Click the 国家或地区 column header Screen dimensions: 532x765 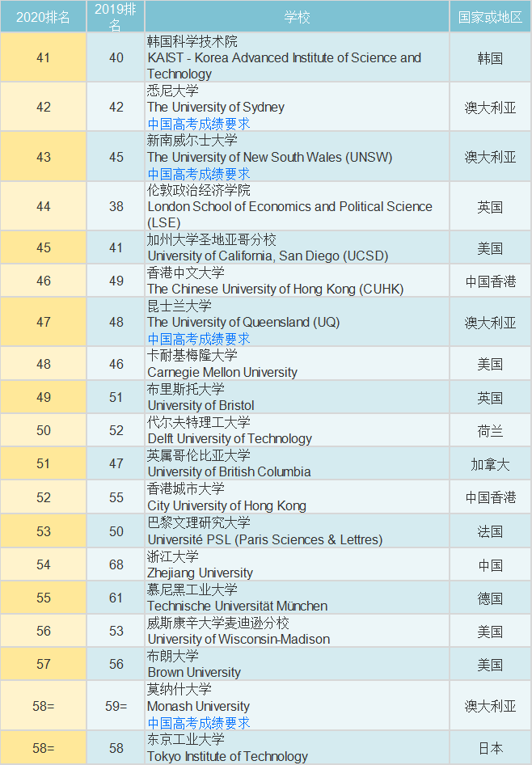point(490,17)
